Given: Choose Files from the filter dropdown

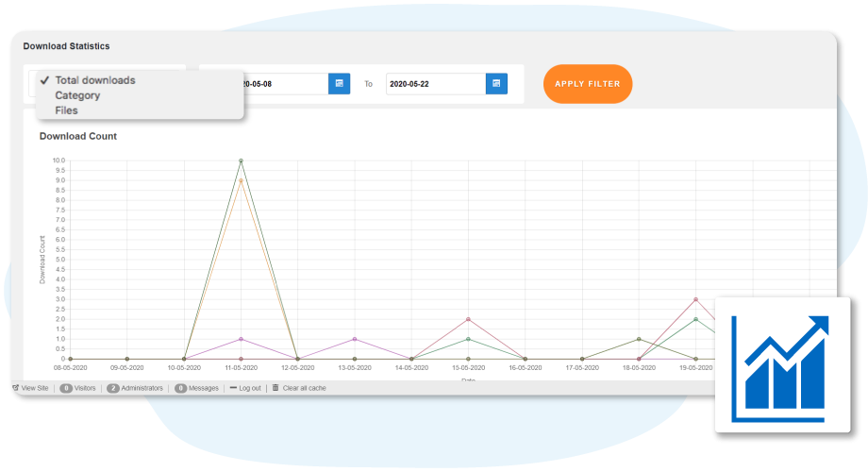Looking at the screenshot, I should pos(66,110).
